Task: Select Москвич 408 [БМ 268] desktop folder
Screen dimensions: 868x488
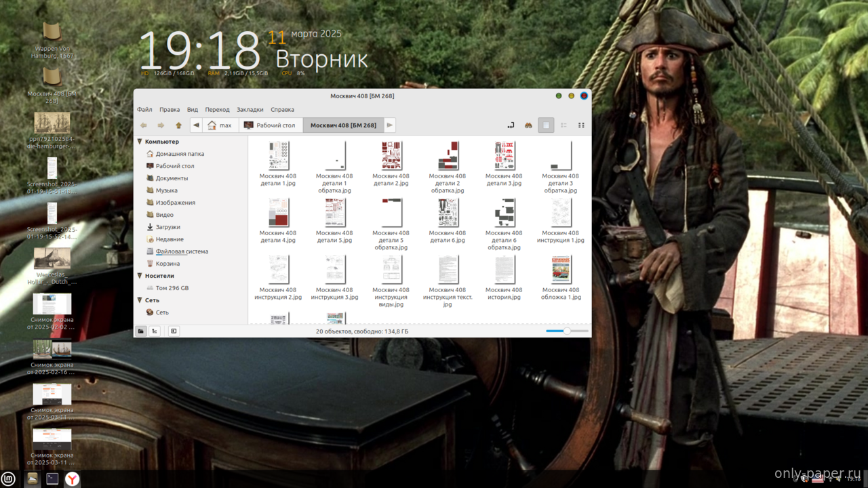Action: 52,85
